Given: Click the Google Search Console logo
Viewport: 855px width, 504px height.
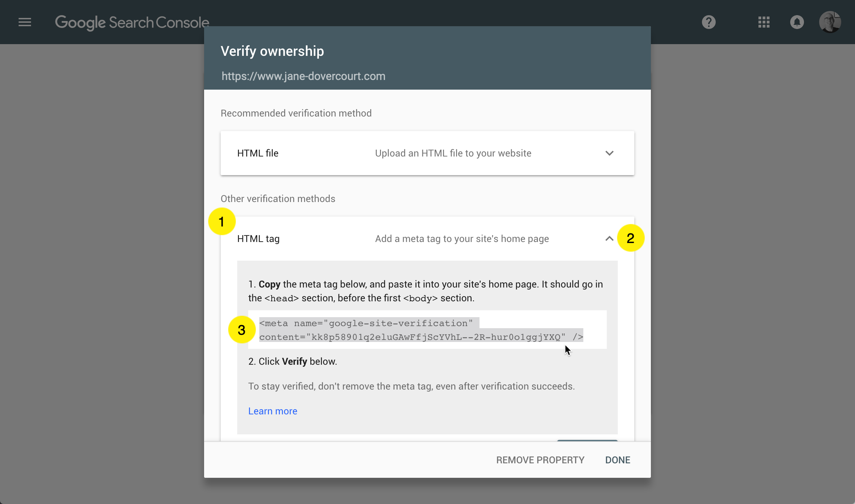Looking at the screenshot, I should pos(132,23).
